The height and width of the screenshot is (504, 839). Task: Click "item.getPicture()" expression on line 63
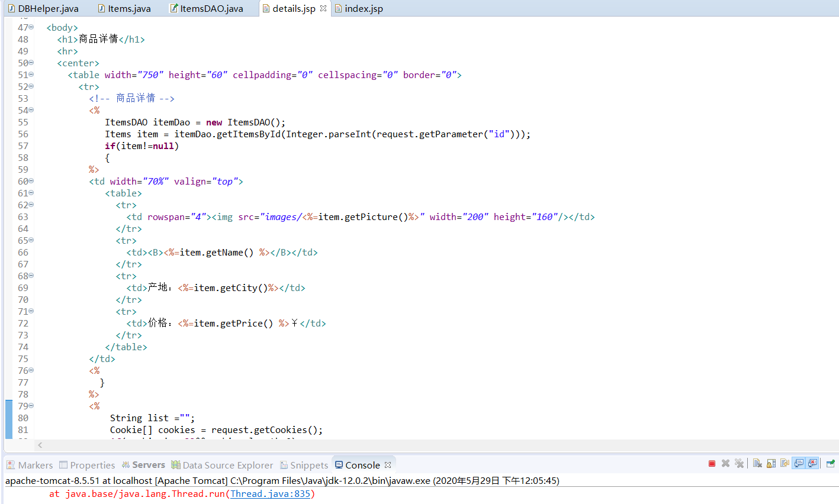coord(363,217)
